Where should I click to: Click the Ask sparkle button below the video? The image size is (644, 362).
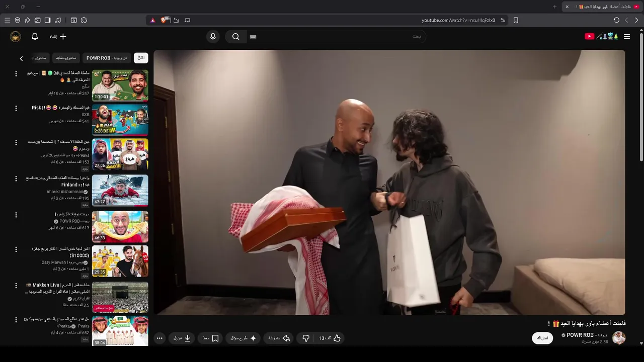tap(244, 338)
